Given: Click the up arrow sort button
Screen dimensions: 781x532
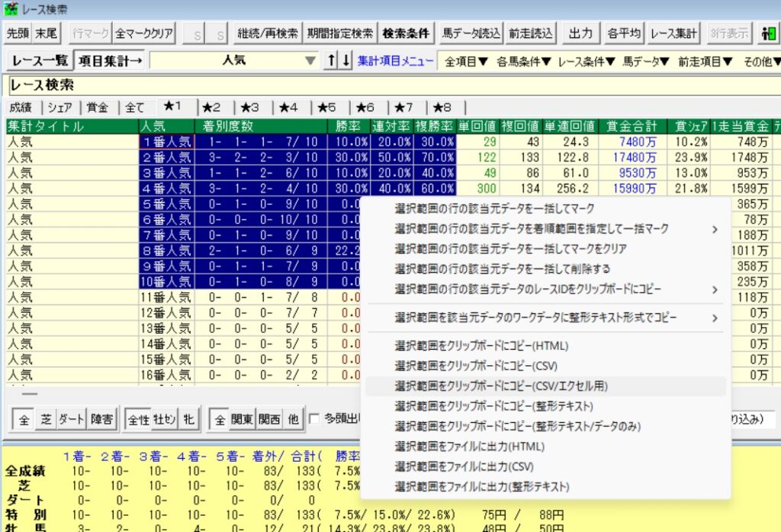Looking at the screenshot, I should click(x=331, y=61).
